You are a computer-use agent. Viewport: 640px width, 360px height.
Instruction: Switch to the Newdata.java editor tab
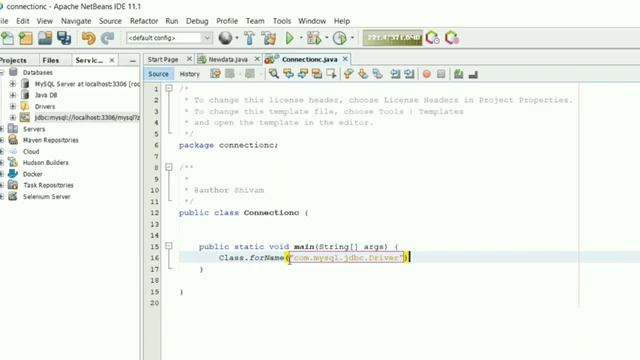[228, 59]
